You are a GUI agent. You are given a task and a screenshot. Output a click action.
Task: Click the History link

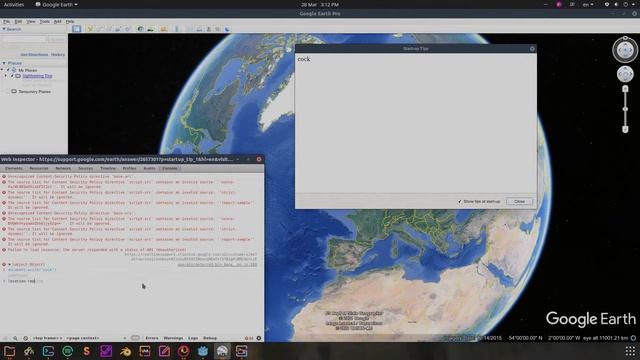pos(58,55)
